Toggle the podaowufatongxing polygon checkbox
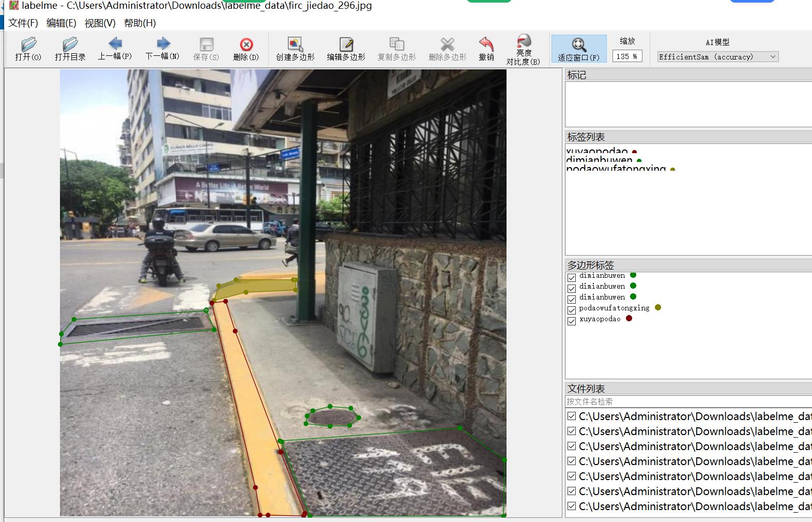 572,310
